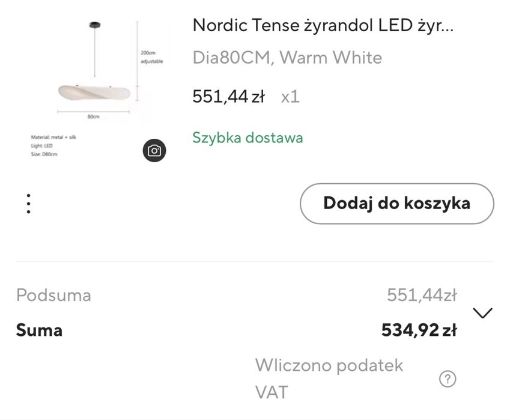Screen dimensions: 510x420
Task: Click the Podsuma label
Action: pyautogui.click(x=53, y=295)
